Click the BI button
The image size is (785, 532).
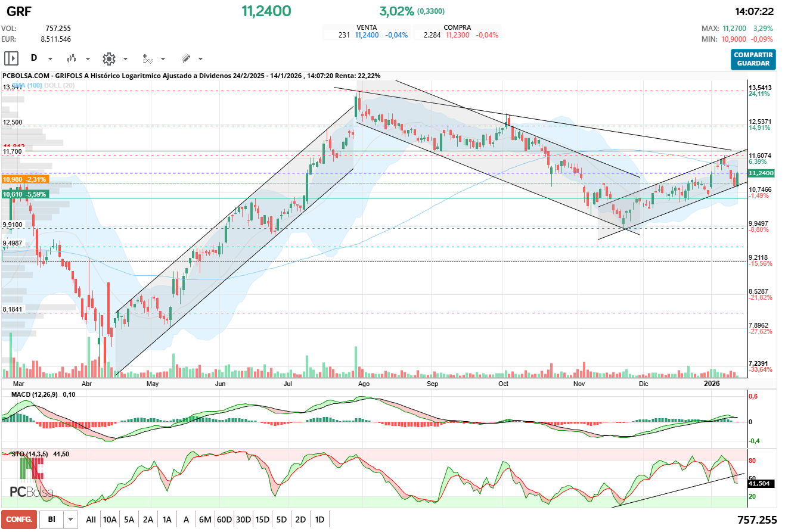click(x=52, y=519)
